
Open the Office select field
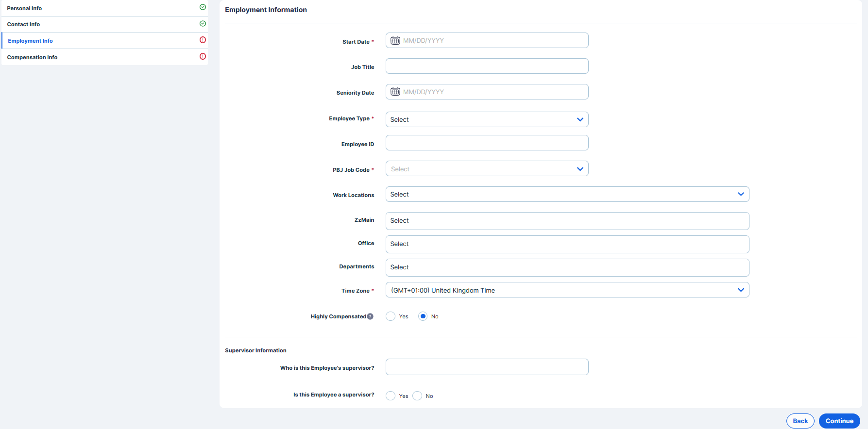click(567, 244)
